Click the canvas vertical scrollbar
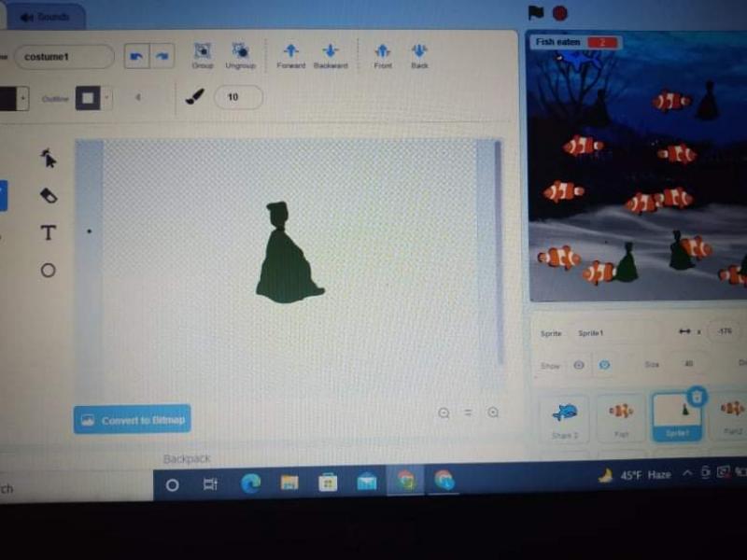Screen dimensions: 747x560 tap(499, 252)
